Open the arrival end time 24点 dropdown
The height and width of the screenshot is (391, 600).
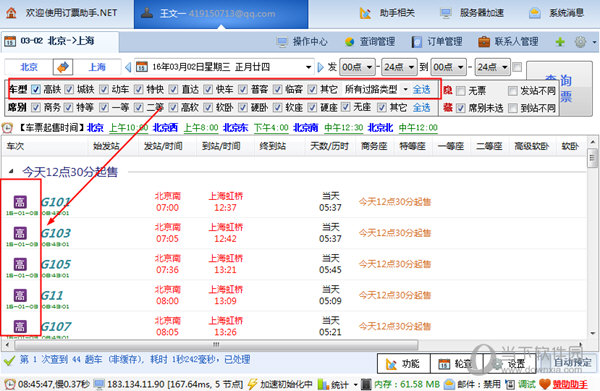pos(493,67)
